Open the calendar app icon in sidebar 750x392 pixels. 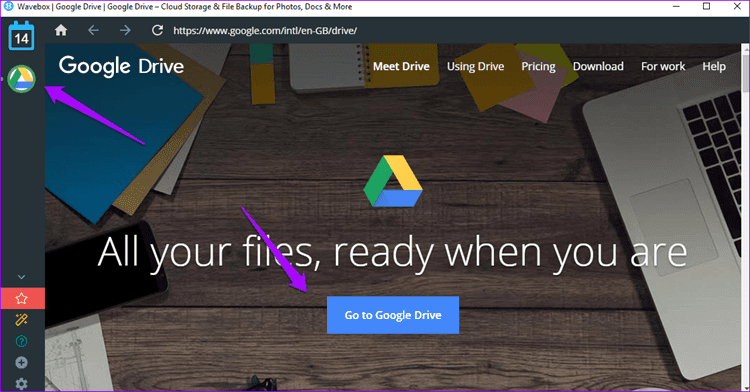coord(22,35)
